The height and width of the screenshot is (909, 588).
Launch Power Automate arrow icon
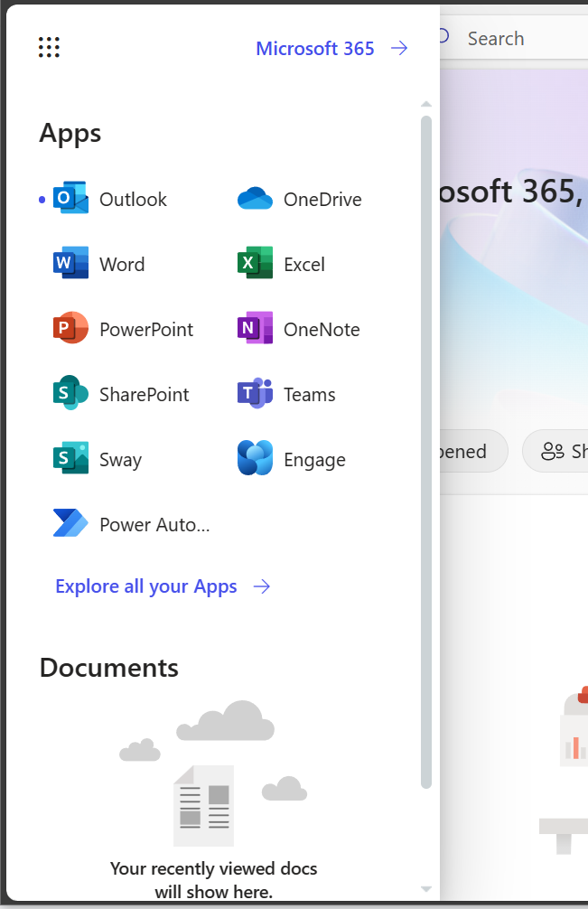pos(70,523)
